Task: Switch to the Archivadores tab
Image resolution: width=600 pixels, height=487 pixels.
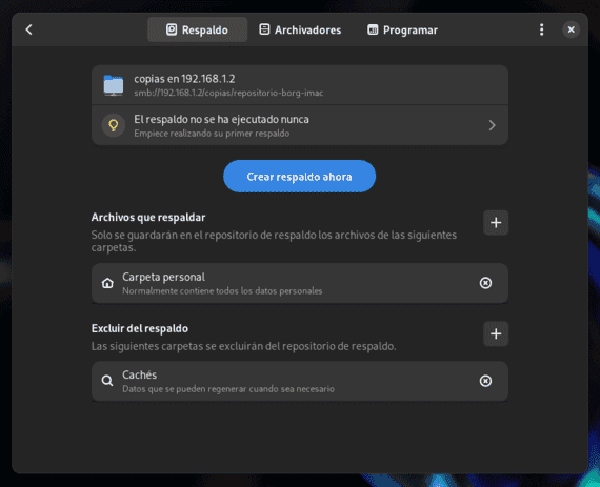Action: tap(300, 29)
